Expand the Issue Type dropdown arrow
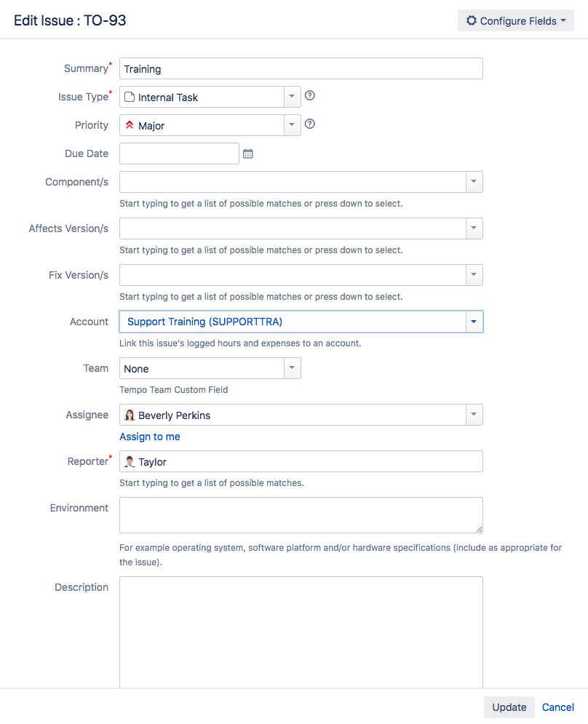 [x=292, y=96]
